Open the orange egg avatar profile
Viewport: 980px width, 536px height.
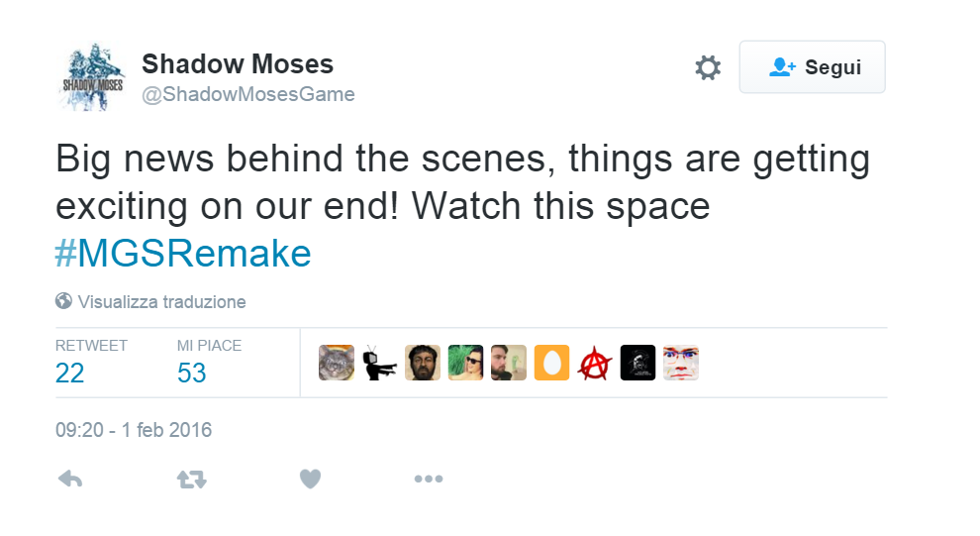(551, 364)
